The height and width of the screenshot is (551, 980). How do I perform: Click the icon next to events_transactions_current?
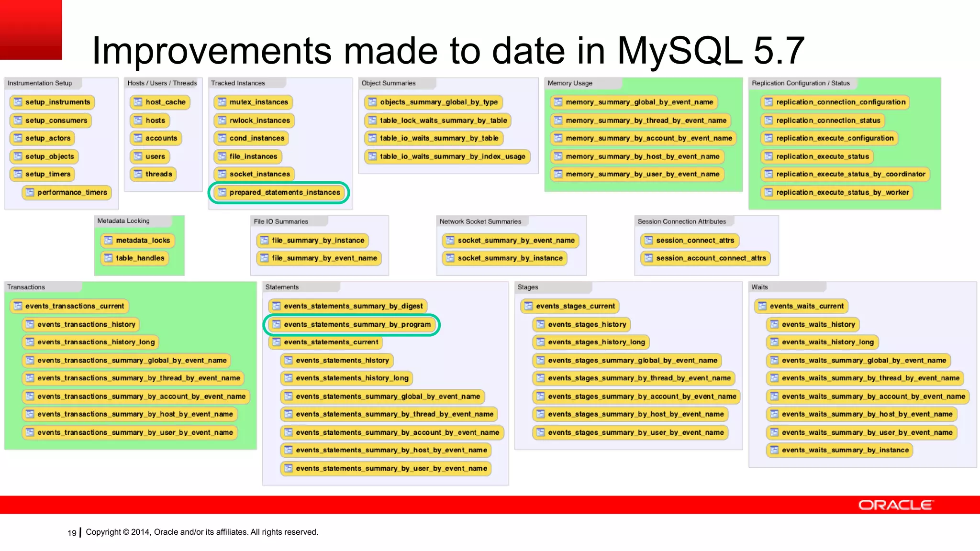click(x=18, y=306)
